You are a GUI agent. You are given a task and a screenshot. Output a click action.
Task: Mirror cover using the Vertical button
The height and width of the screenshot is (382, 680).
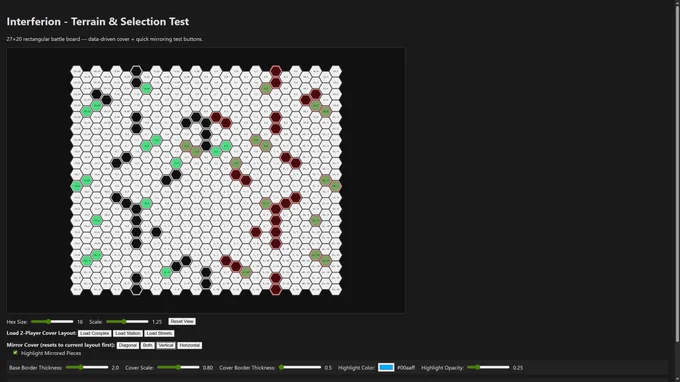click(166, 346)
